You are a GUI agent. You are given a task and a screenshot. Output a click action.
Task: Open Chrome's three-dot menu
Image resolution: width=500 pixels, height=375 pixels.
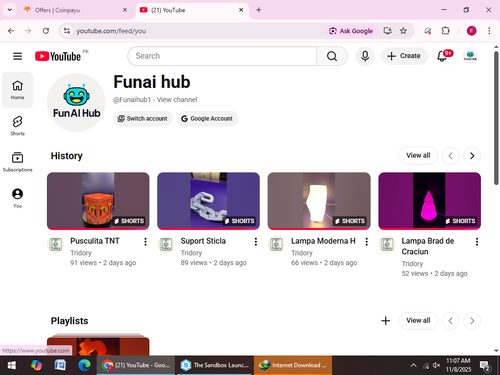coord(489,31)
